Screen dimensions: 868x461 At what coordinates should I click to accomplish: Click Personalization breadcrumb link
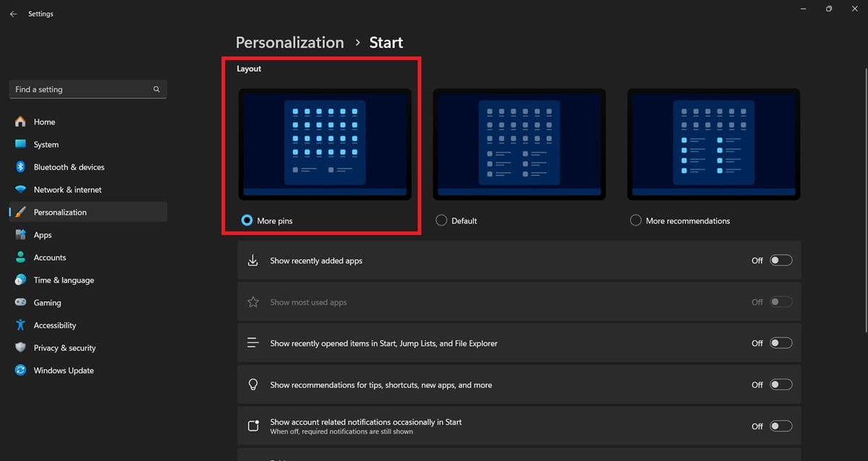click(290, 42)
